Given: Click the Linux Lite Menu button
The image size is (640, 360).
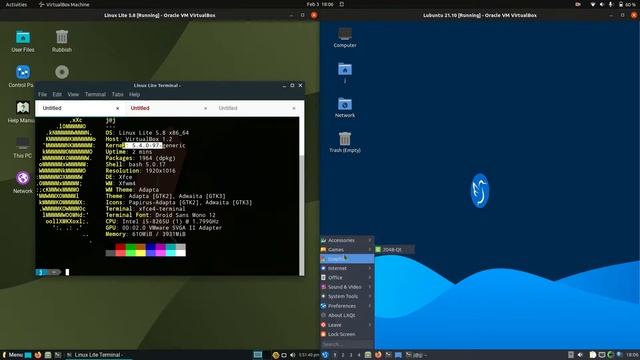Looking at the screenshot, I should coord(12,355).
